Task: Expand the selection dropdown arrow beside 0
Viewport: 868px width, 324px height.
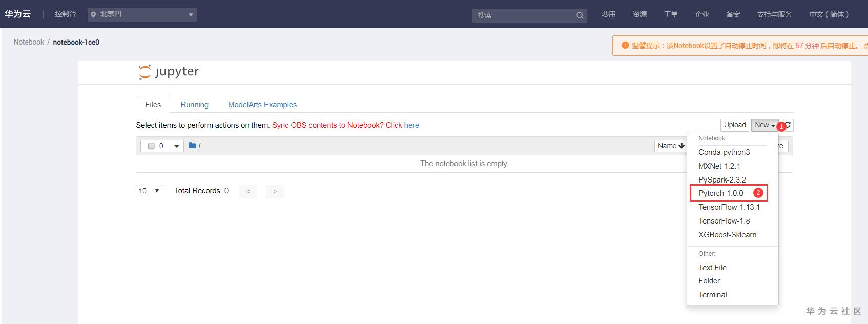Action: [x=176, y=146]
